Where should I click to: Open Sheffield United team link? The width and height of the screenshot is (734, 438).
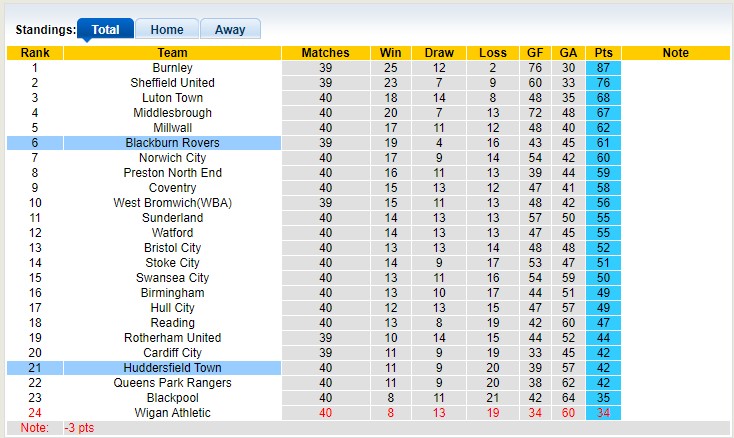point(172,83)
